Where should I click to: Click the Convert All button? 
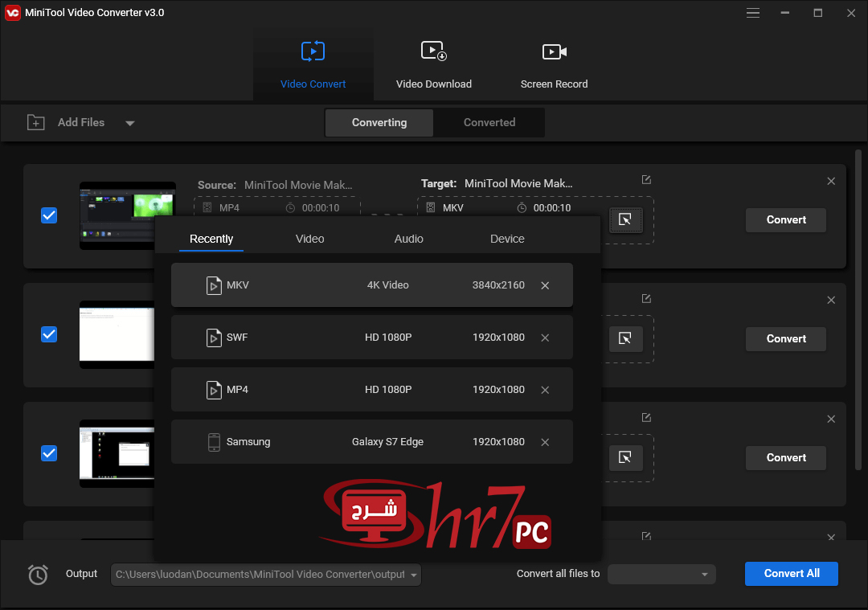click(791, 574)
